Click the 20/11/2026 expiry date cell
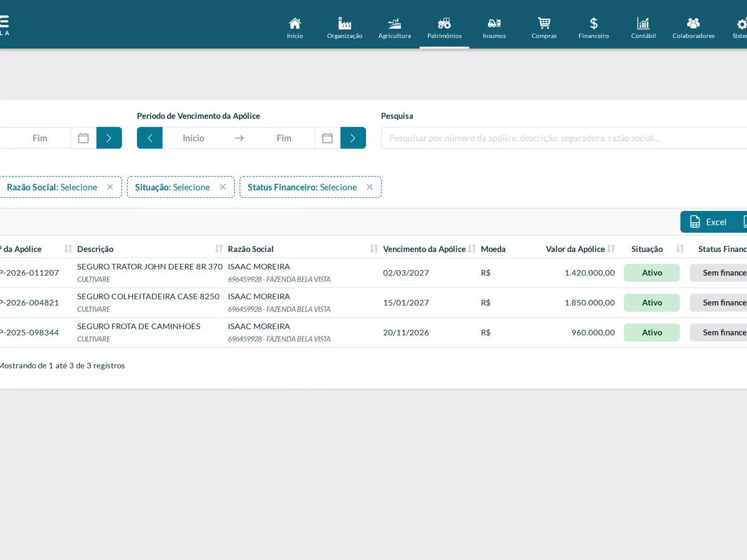The image size is (747, 560). tap(406, 332)
